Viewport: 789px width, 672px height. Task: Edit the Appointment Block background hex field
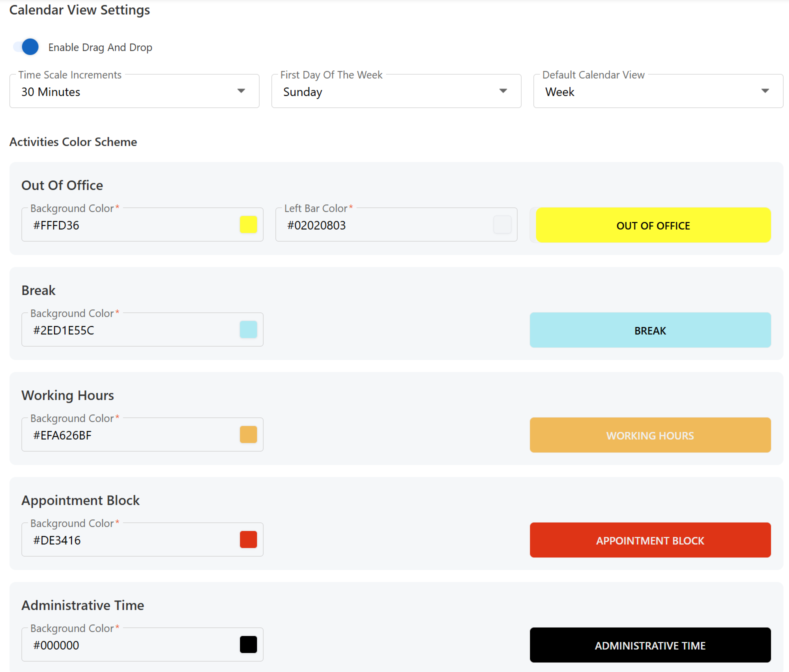[x=130, y=540]
